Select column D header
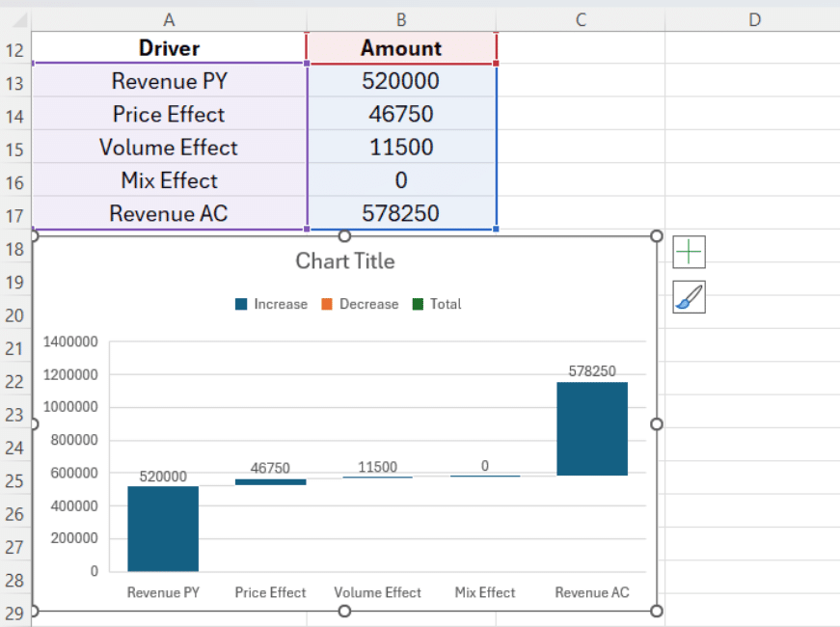Image resolution: width=840 pixels, height=627 pixels. (754, 20)
